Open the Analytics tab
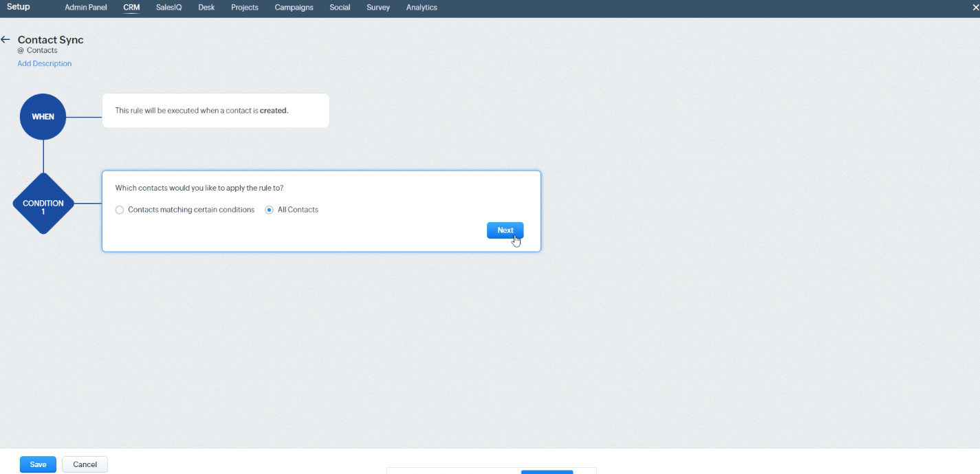Screen dimensions: 980x474 [422, 8]
